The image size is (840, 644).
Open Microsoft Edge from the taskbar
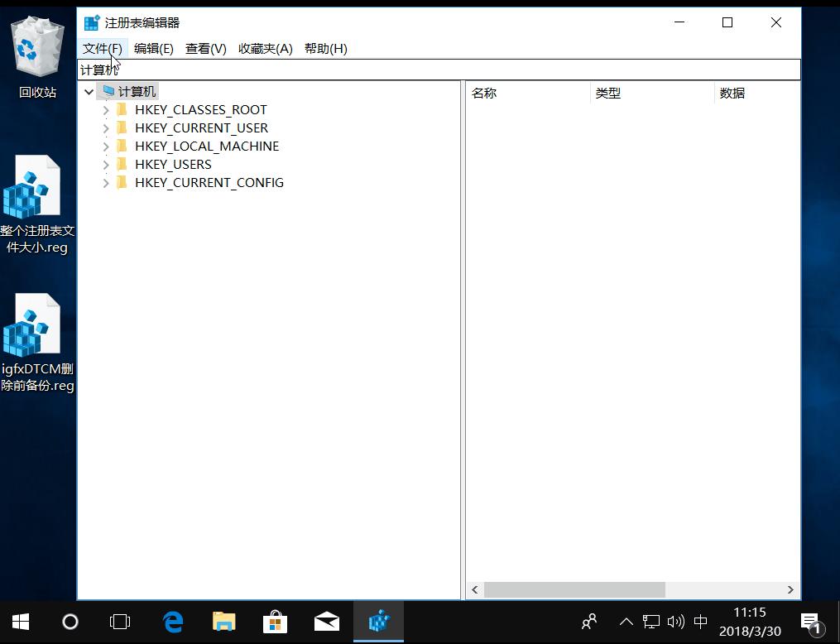[x=172, y=622]
